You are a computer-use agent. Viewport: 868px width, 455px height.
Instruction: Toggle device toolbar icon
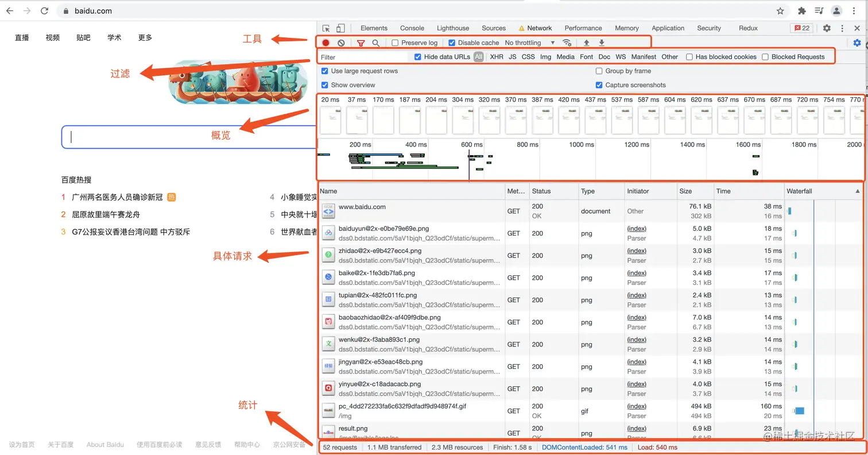pyautogui.click(x=340, y=28)
